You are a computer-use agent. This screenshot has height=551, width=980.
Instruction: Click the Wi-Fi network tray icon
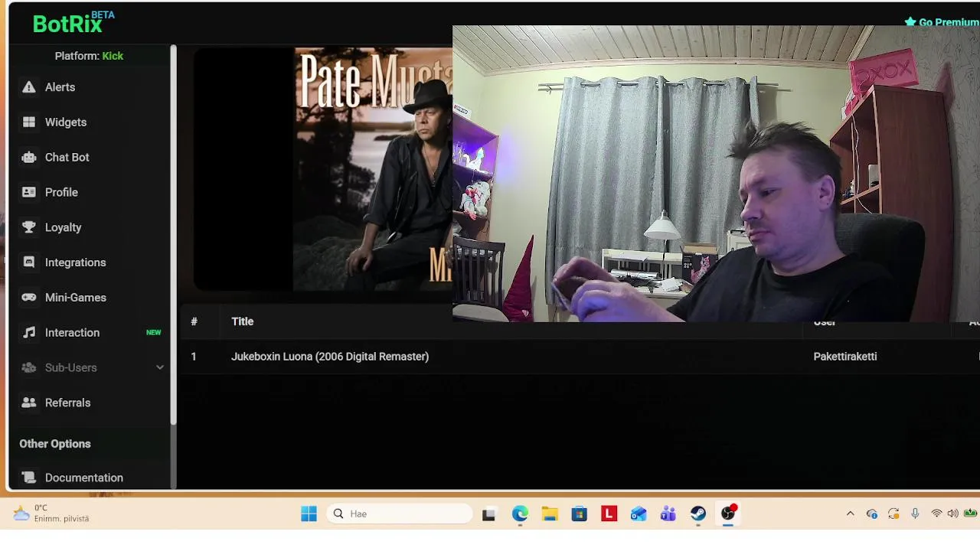[x=936, y=514]
